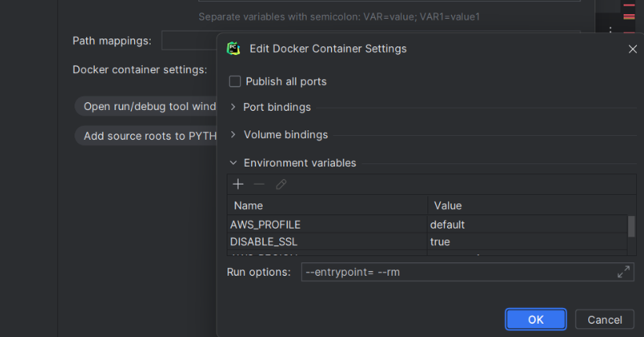Viewport: 644px width, 337px height.
Task: Enable the Publish all ports checkbox
Action: [x=235, y=82]
